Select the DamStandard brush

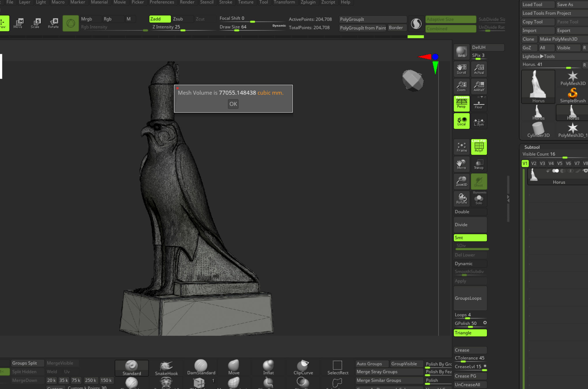[201, 368]
